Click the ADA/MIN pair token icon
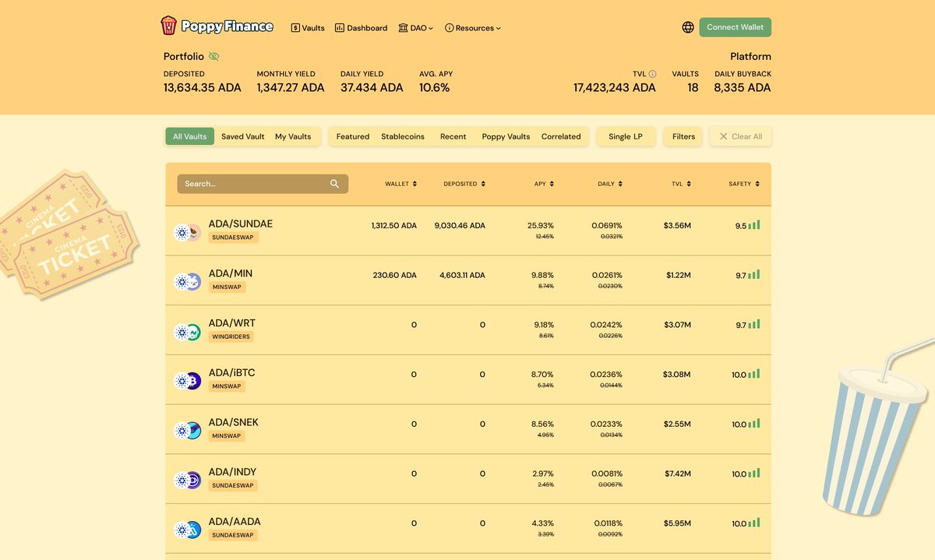 click(187, 281)
